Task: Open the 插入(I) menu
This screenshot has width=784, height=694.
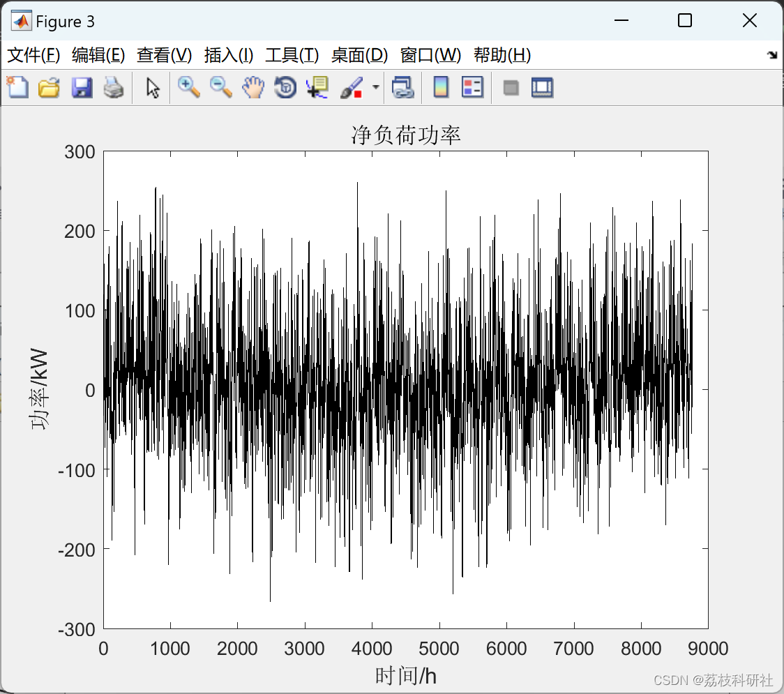Action: pyautogui.click(x=229, y=55)
